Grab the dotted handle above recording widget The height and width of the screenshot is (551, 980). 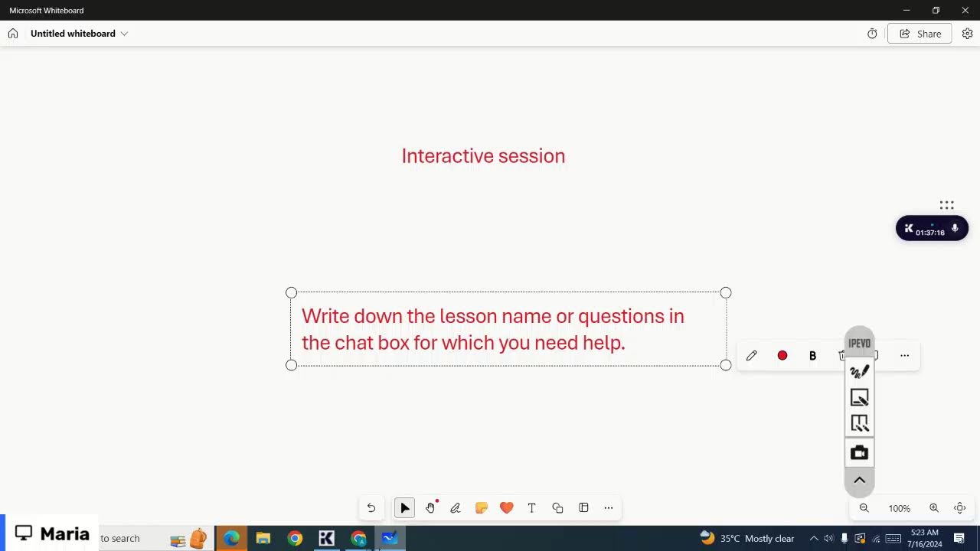click(x=946, y=205)
